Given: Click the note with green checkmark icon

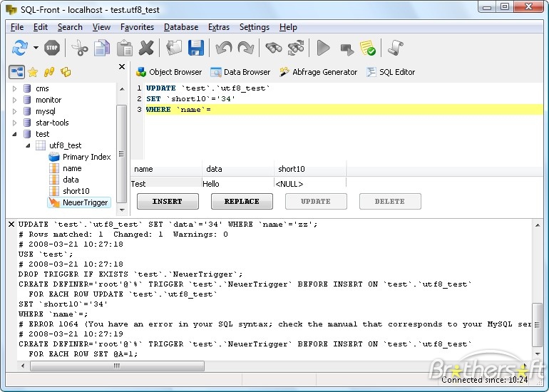Looking at the screenshot, I should click(x=368, y=48).
